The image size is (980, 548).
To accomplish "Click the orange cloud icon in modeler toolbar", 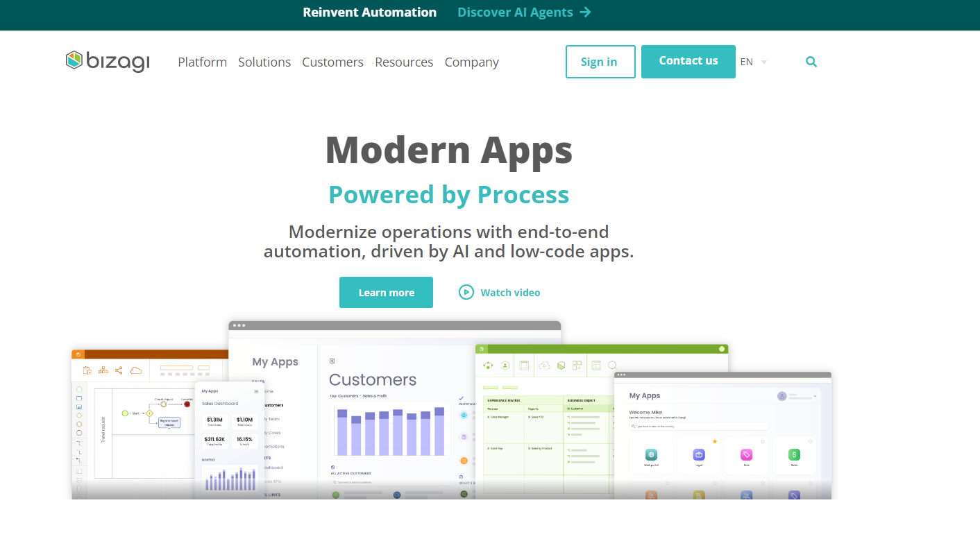I will (x=136, y=370).
